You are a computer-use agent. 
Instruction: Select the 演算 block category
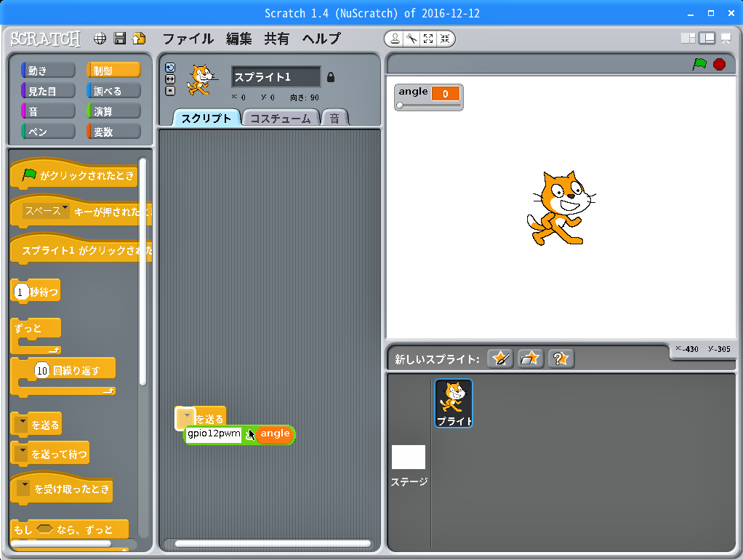113,111
